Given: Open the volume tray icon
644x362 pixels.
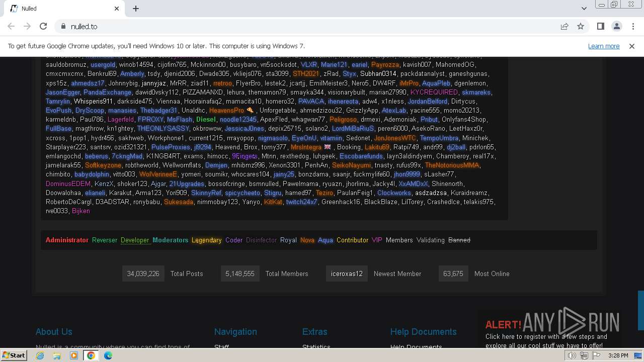Looking at the screenshot, I should tap(572, 355).
